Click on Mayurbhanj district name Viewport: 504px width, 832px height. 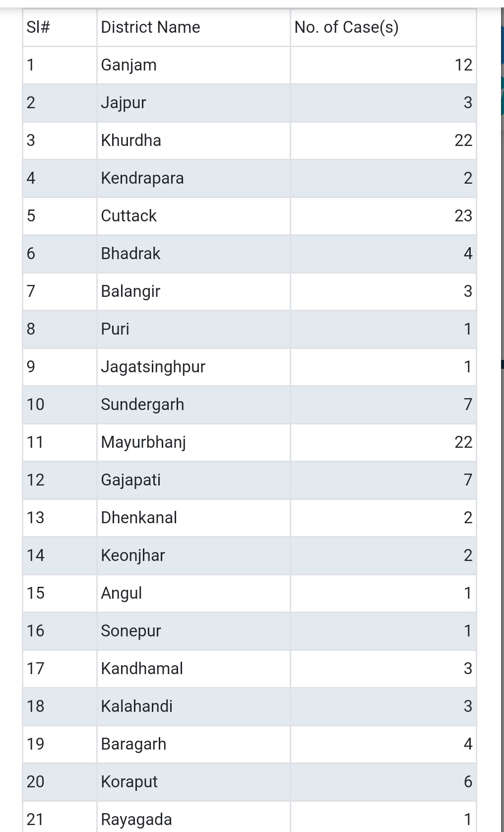[x=143, y=442]
